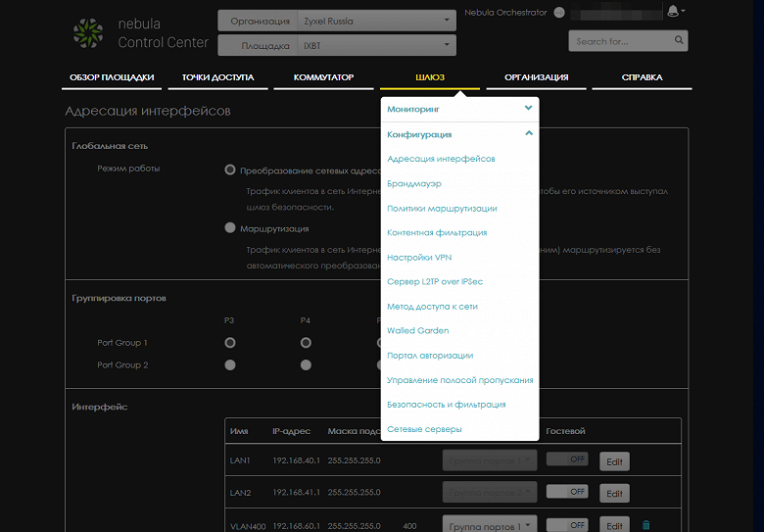Open the ШЛЮЗ tab
Screen dimensions: 764x532
[x=430, y=77]
